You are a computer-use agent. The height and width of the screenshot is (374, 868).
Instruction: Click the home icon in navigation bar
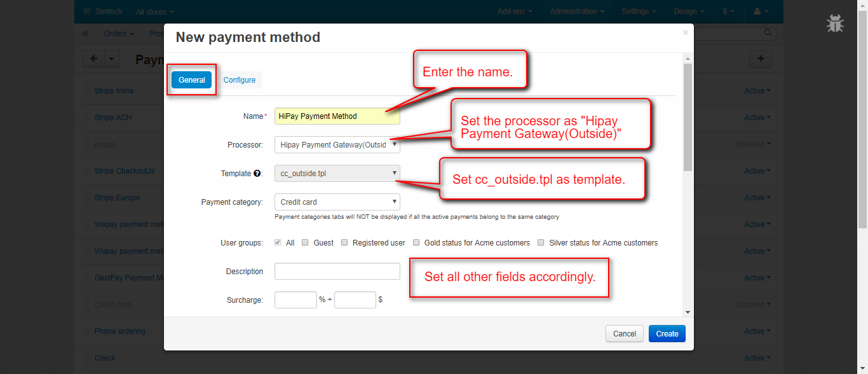pos(85,34)
